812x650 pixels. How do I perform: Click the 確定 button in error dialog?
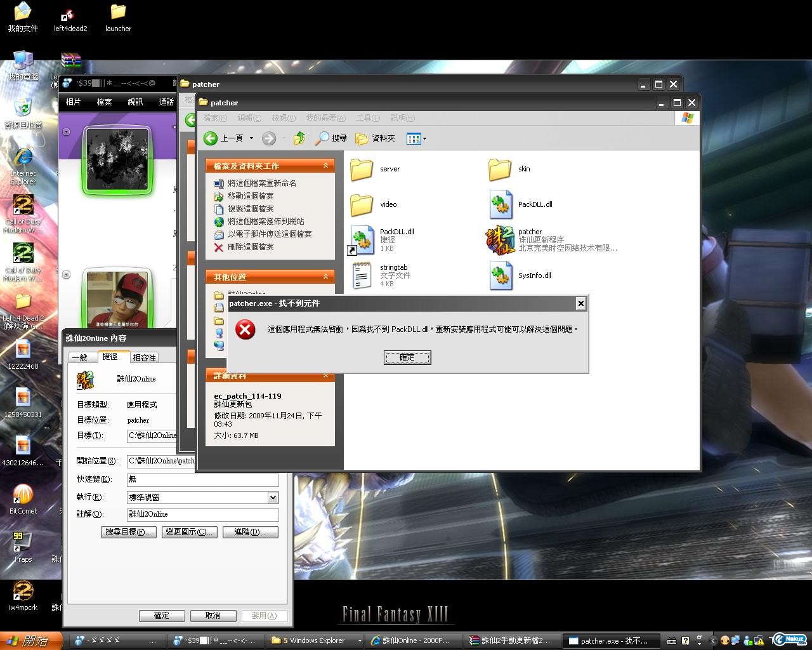click(x=407, y=357)
